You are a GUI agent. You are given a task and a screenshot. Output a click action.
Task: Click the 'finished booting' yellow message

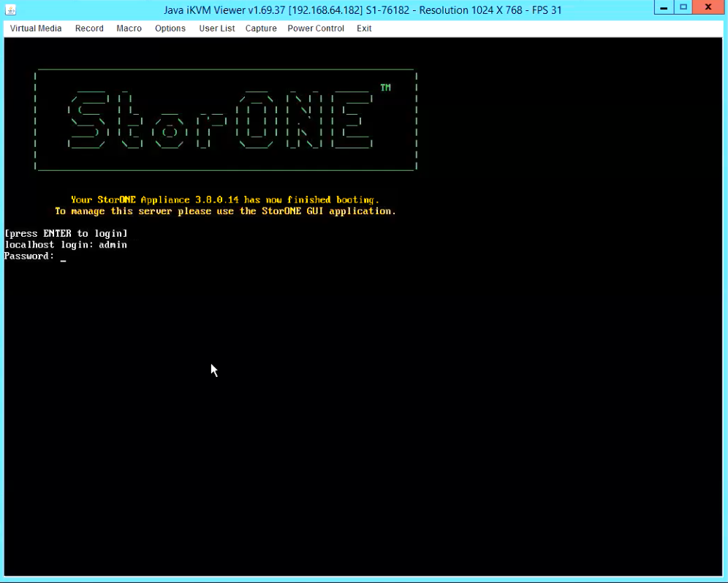click(x=224, y=200)
